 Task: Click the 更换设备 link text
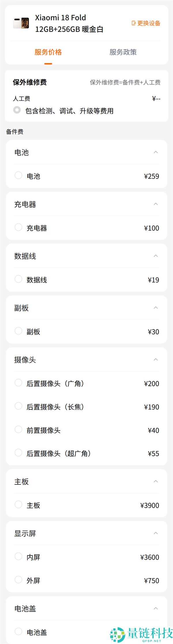149,23
